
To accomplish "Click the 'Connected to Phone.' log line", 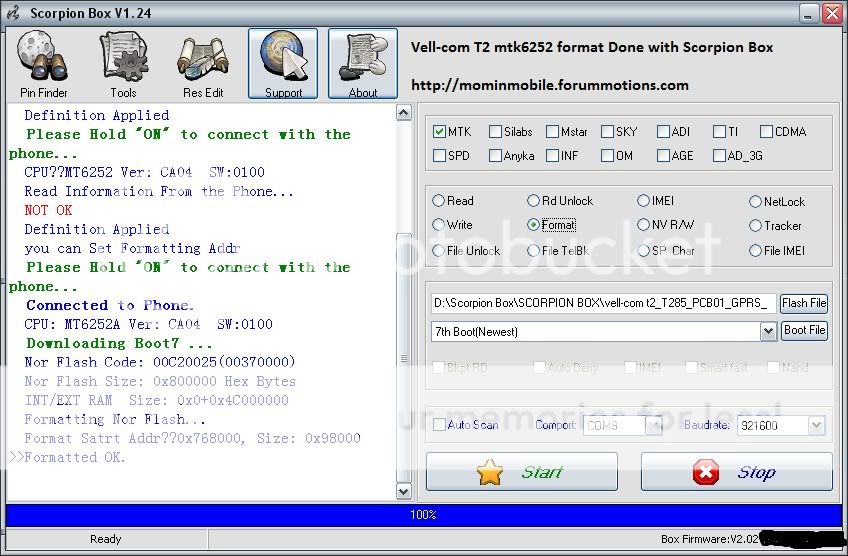I will point(110,306).
